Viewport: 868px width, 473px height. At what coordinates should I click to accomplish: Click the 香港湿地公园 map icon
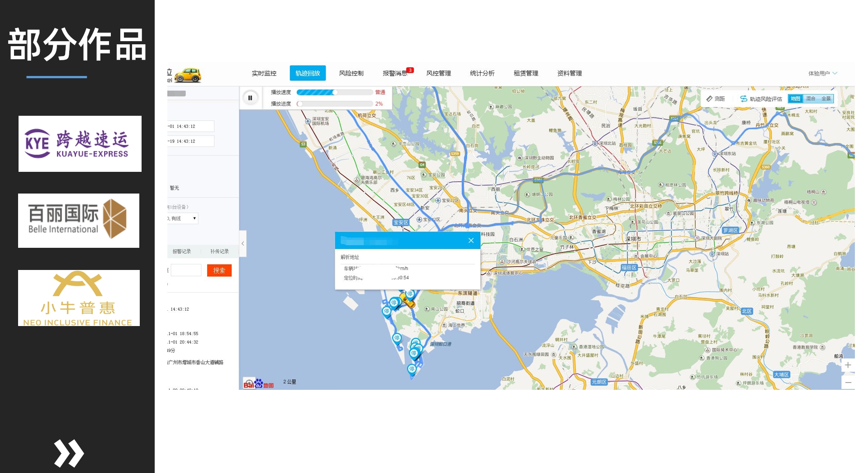(574, 347)
